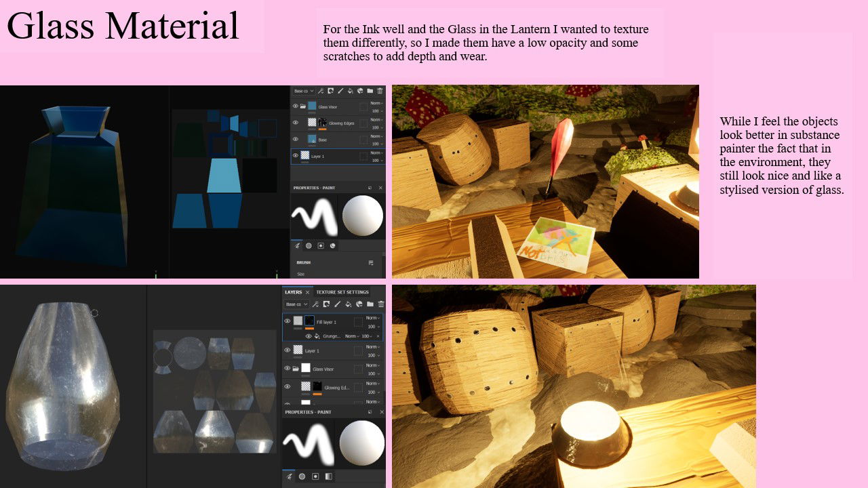
Task: Remove the Grunge effect from Fill layer 1
Action: [378, 336]
